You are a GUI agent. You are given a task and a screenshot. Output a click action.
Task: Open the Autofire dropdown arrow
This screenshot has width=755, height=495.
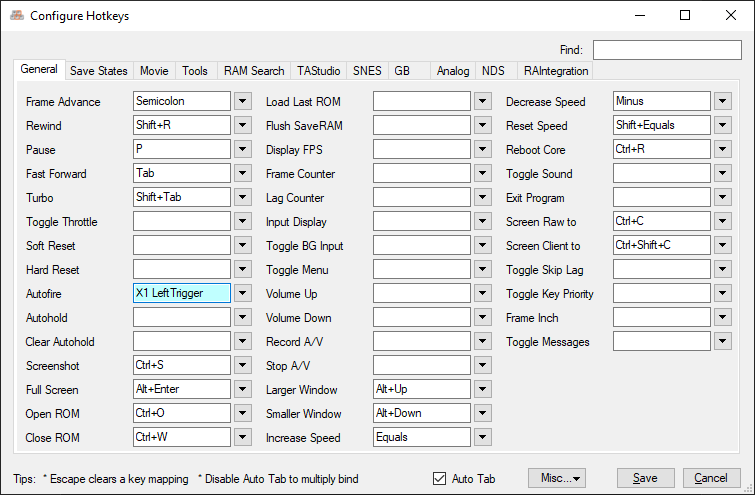coord(243,293)
